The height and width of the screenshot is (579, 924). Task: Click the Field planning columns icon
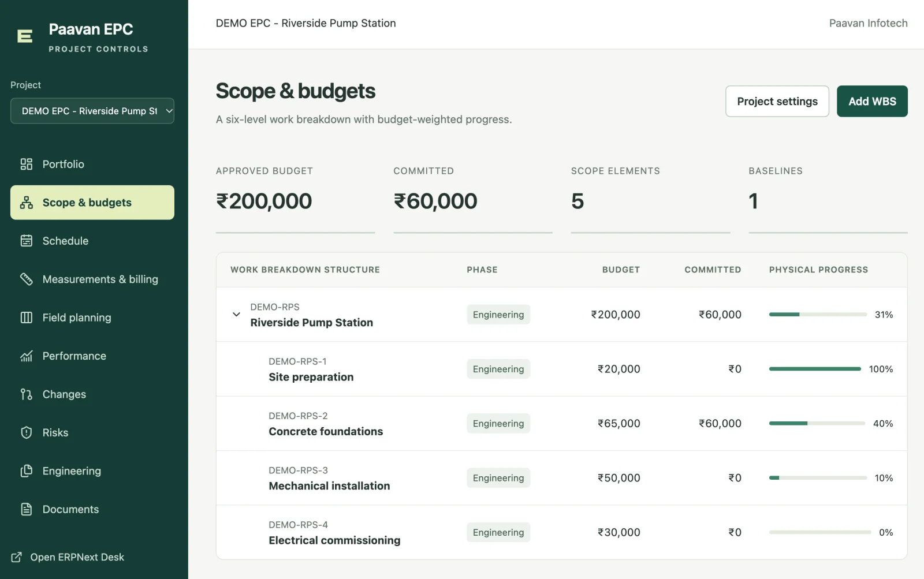coord(27,317)
